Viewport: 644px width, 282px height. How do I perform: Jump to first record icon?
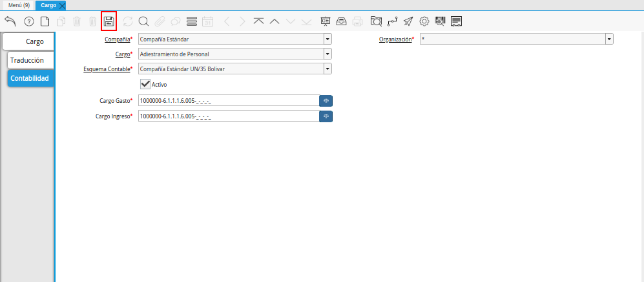(258, 21)
